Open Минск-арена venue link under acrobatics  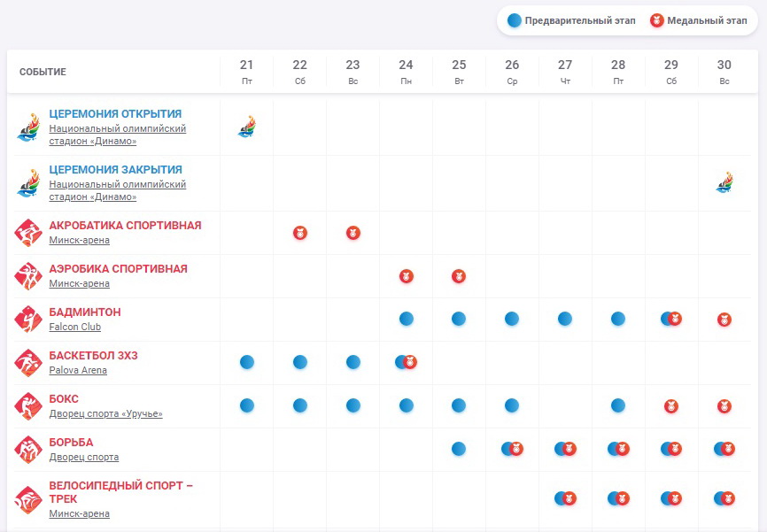tap(79, 240)
